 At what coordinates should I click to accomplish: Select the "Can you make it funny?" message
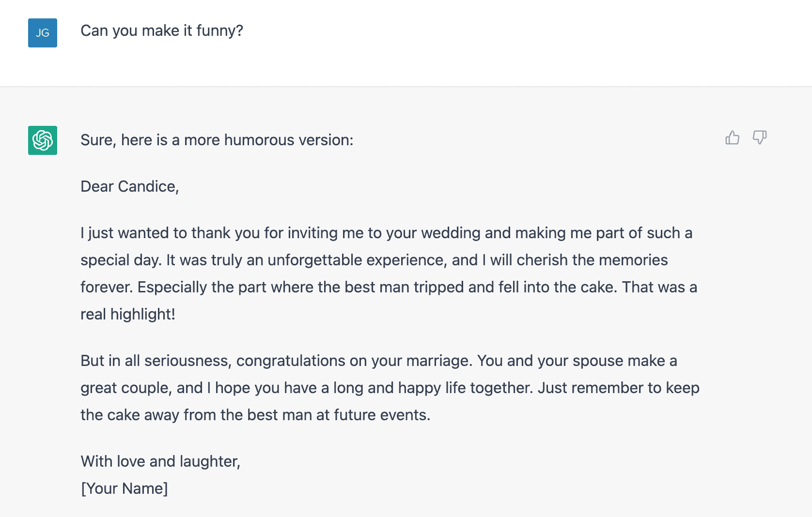pos(162,30)
